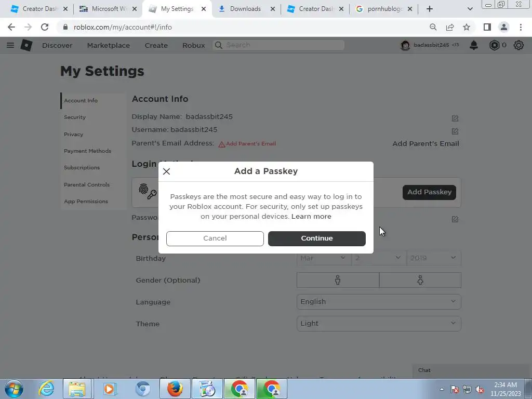Toggle the browser side panel

[487, 27]
